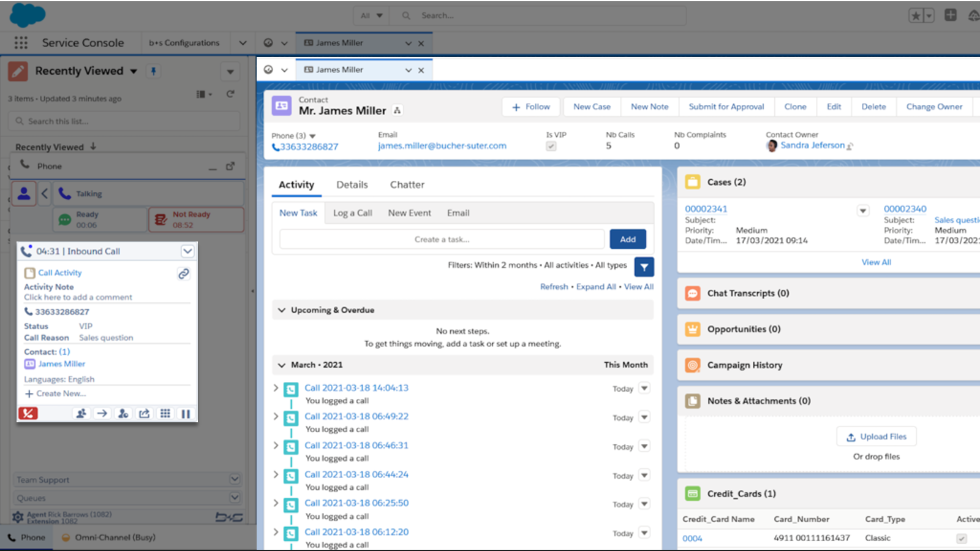Click the New Case button
This screenshot has height=551, width=980.
[592, 107]
